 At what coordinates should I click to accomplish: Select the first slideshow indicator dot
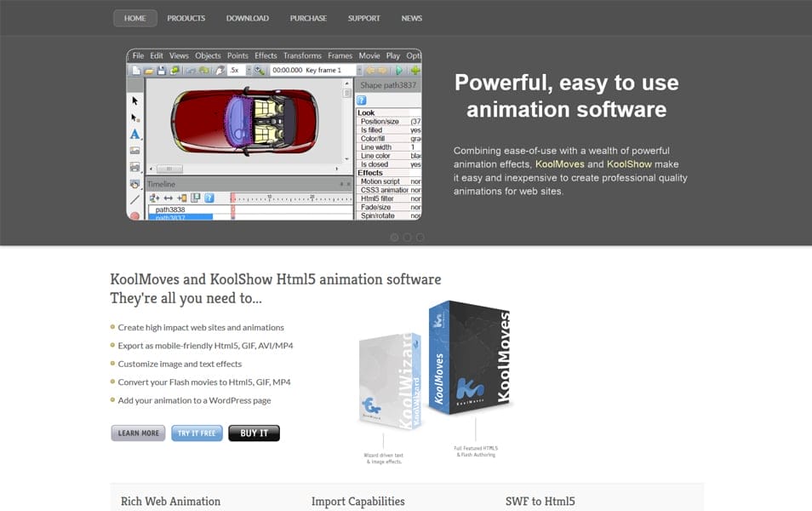coord(394,238)
